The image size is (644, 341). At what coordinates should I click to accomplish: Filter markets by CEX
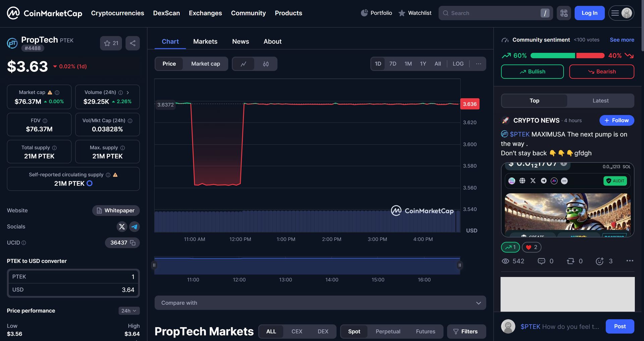(297, 332)
